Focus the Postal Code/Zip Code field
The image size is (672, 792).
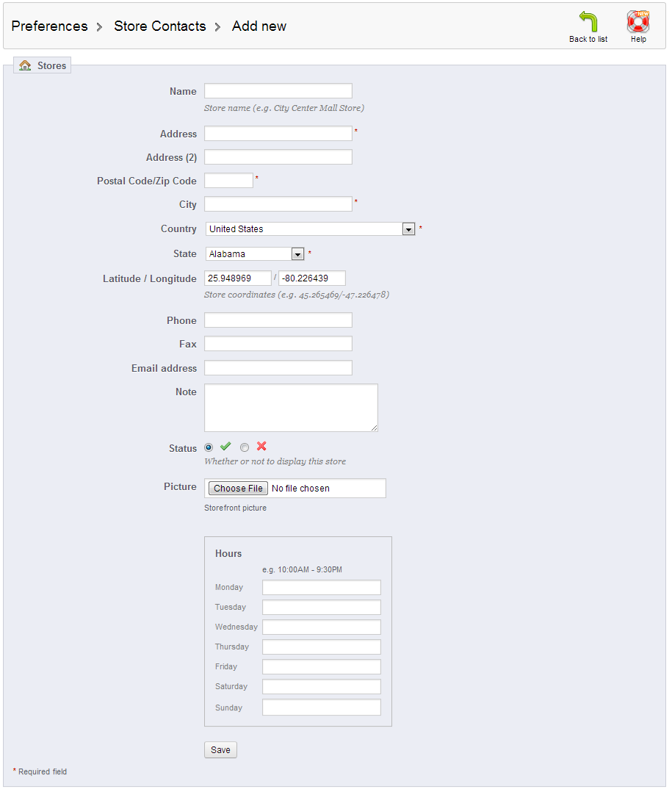point(228,181)
